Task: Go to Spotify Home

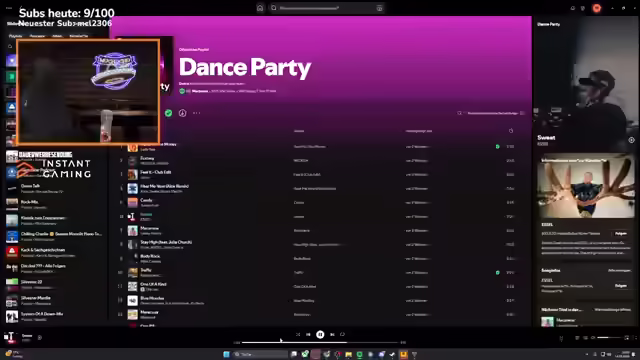Action: click(x=260, y=8)
